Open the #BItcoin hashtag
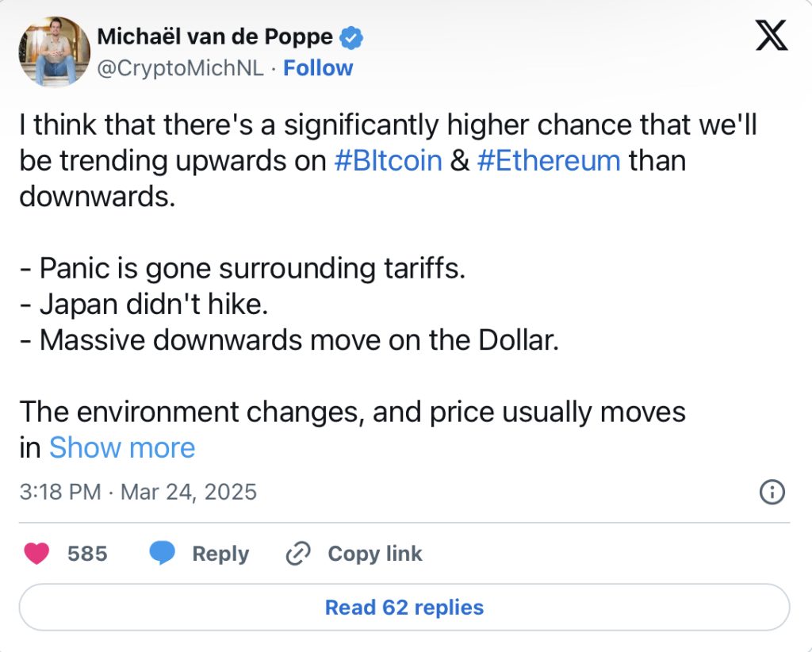Image resolution: width=812 pixels, height=652 pixels. (389, 160)
